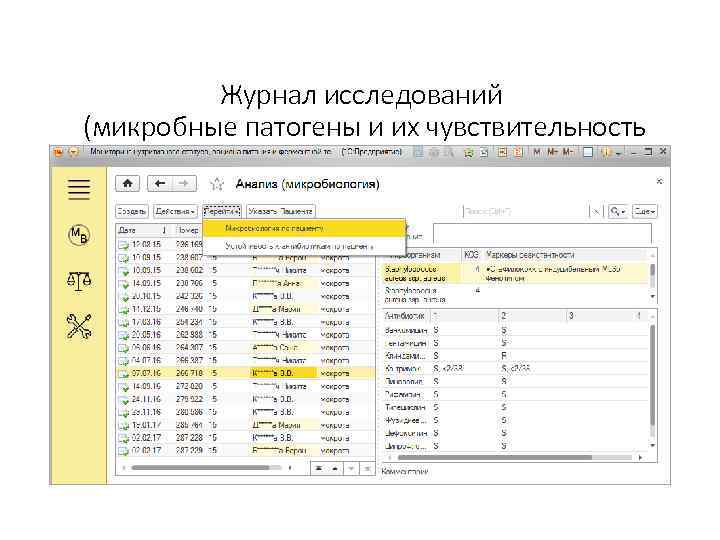Select the Ко-тримоксазол antibiotic row
This screenshot has height=540, width=720.
click(516, 369)
